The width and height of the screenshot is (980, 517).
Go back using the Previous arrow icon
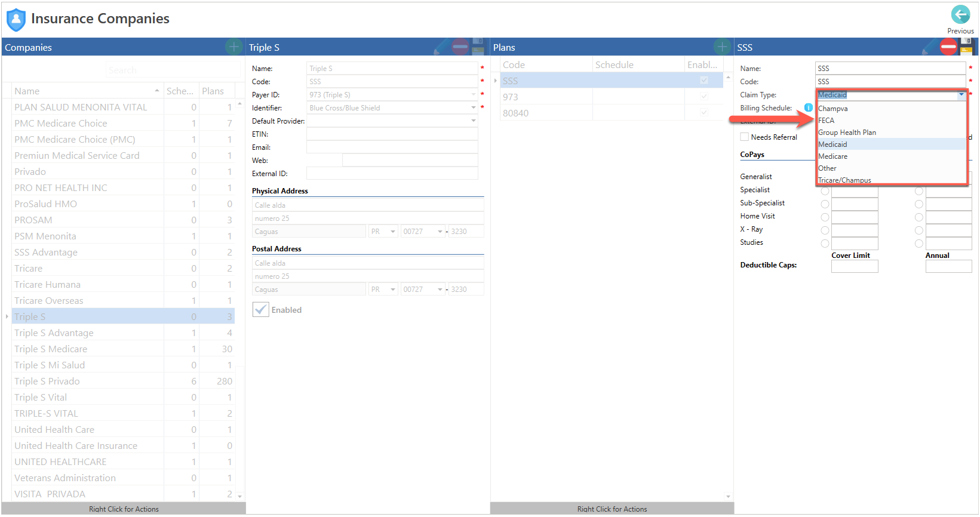click(x=960, y=14)
